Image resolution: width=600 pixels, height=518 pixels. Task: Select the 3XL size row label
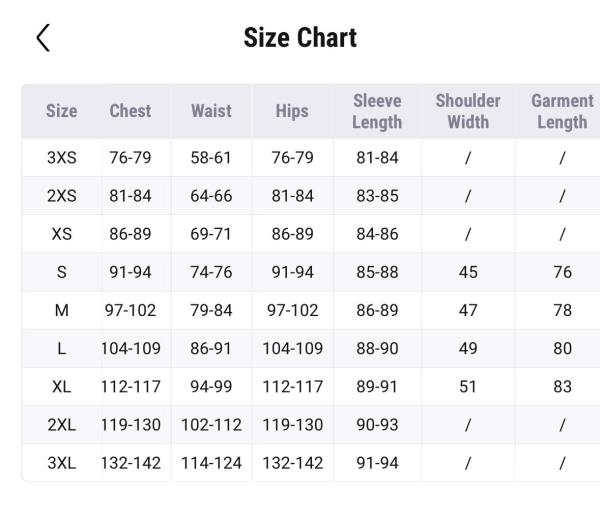coord(61,463)
